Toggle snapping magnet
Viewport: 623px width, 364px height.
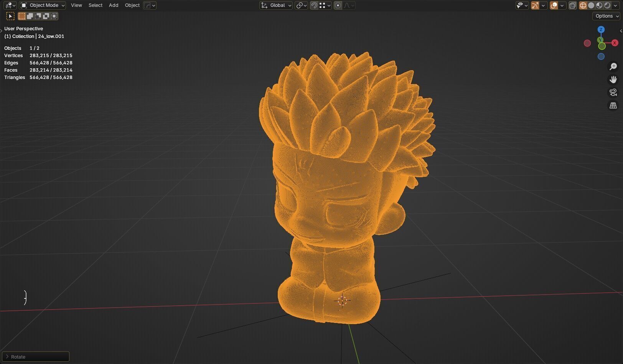tap(314, 5)
